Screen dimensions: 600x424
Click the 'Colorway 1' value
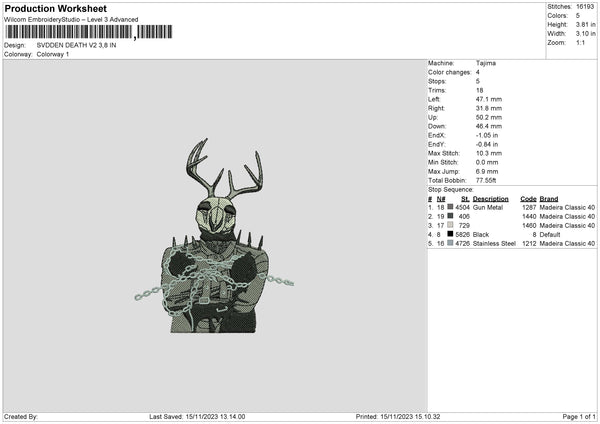tap(53, 54)
